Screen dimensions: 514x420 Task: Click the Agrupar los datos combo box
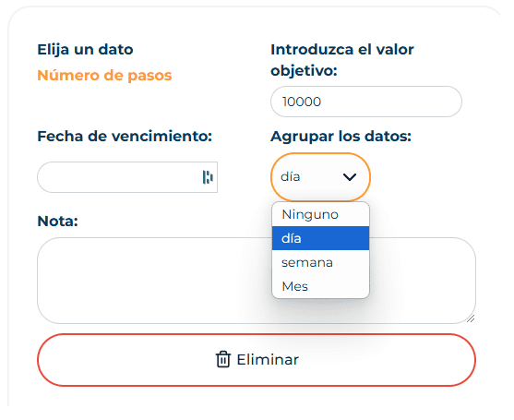pyautogui.click(x=320, y=177)
